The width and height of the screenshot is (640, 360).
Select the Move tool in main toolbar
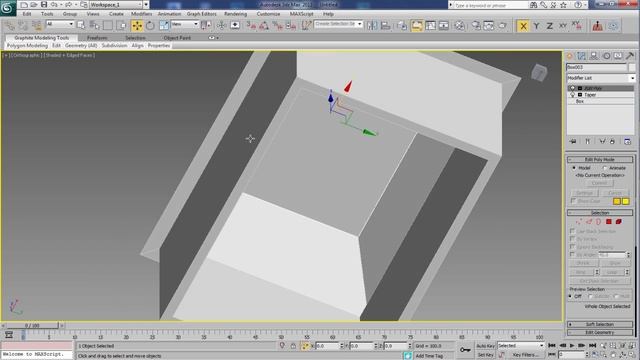[x=137, y=26]
